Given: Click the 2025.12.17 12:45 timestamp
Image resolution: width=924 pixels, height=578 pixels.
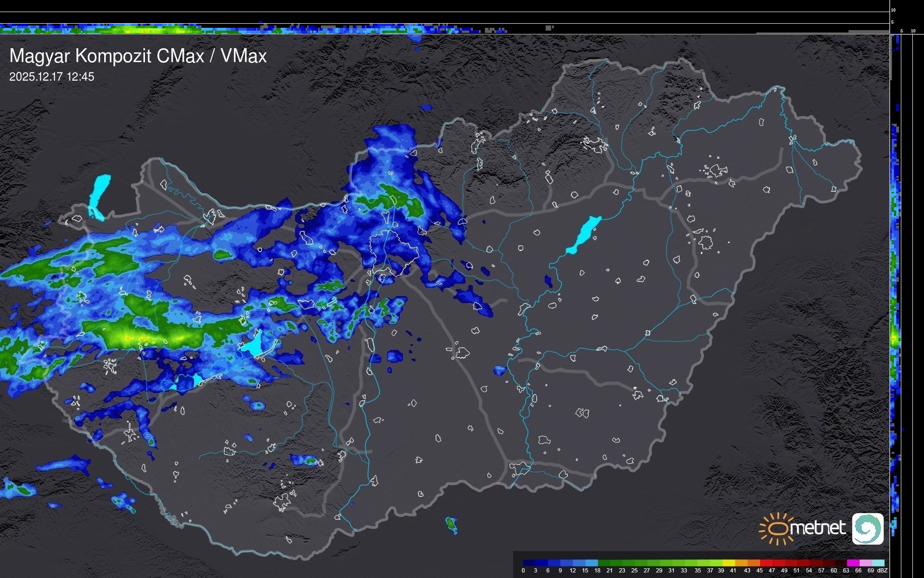Looking at the screenshot, I should pyautogui.click(x=51, y=77).
